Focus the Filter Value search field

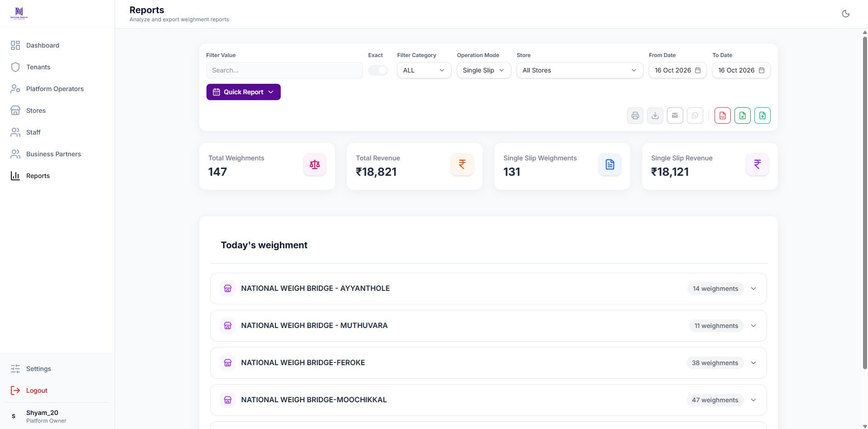(284, 70)
